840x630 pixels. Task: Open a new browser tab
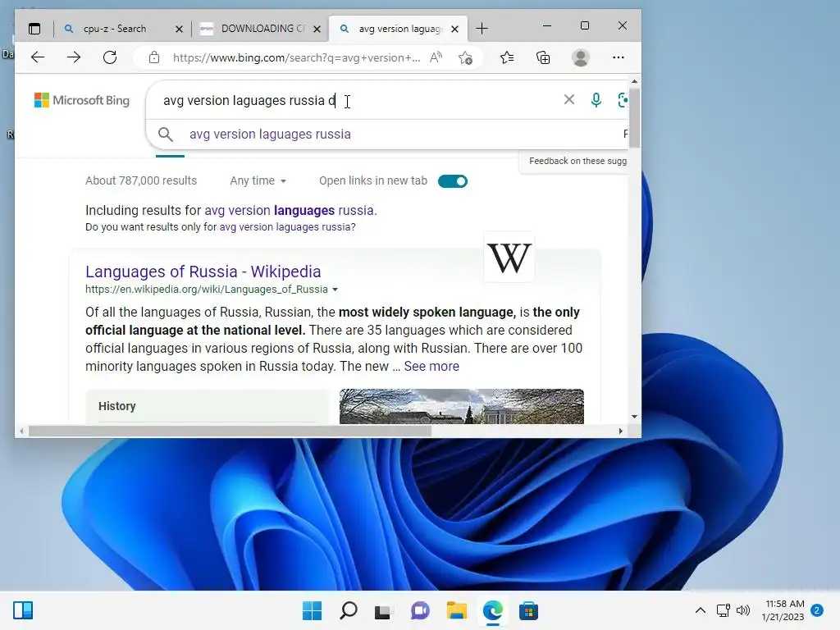(482, 29)
